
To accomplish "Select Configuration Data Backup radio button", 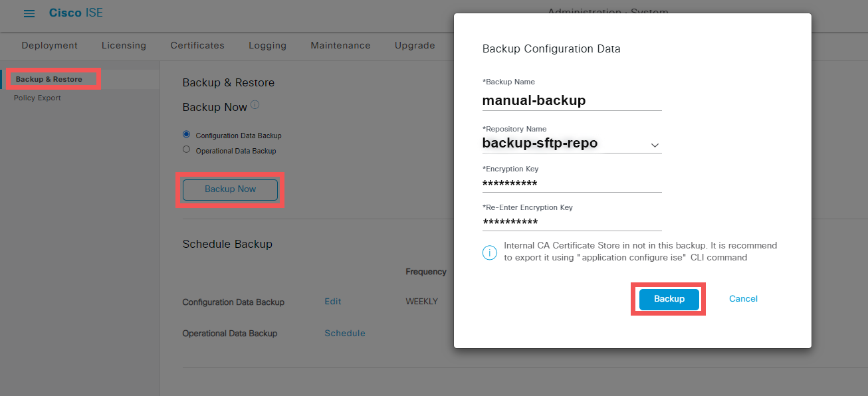I will pyautogui.click(x=186, y=134).
